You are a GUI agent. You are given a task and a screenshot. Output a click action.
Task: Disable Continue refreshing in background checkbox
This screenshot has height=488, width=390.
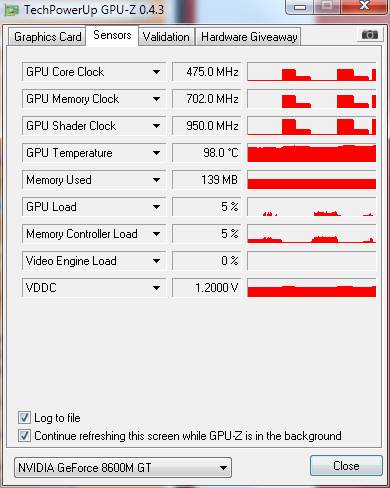[24, 436]
